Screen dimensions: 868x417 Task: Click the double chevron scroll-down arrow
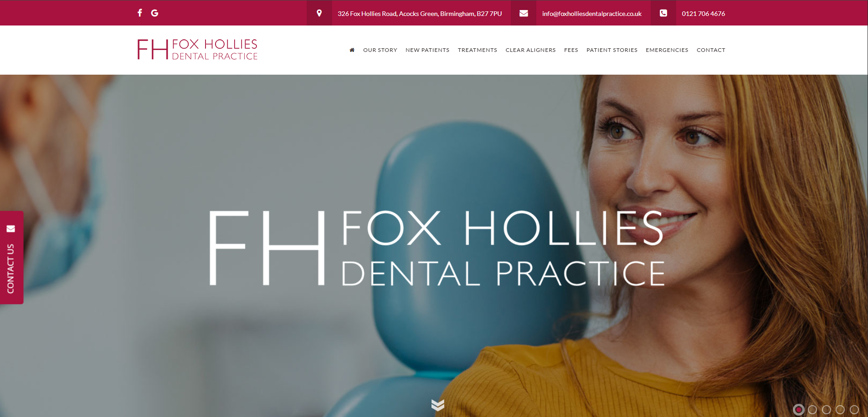pyautogui.click(x=438, y=405)
